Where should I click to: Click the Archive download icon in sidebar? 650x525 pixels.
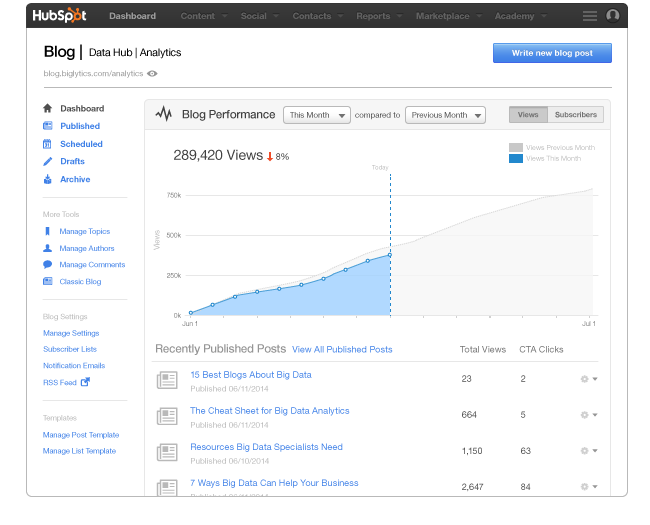[47, 180]
